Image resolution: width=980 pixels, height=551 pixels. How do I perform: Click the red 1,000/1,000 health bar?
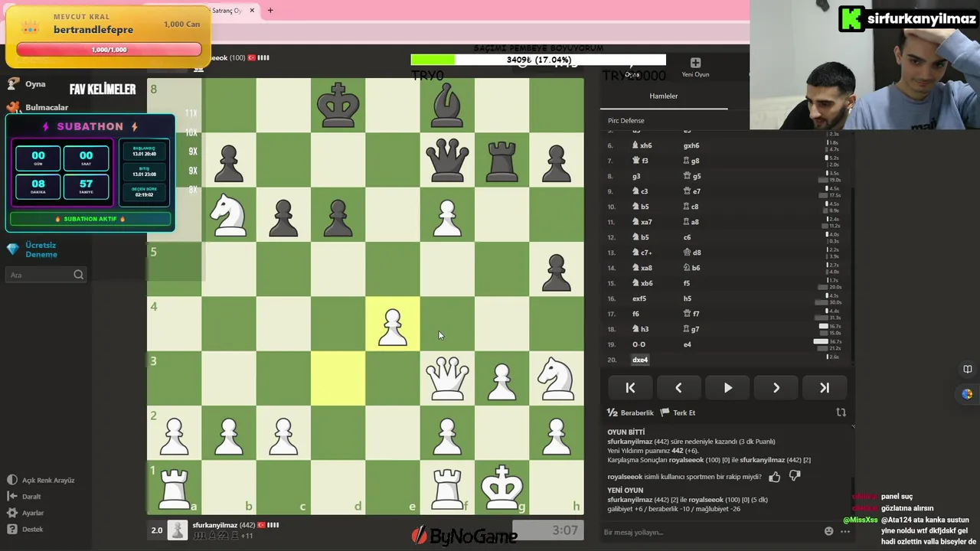click(109, 50)
